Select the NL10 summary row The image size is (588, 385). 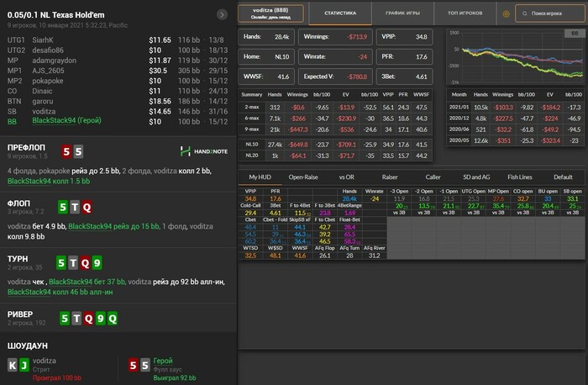(x=335, y=145)
